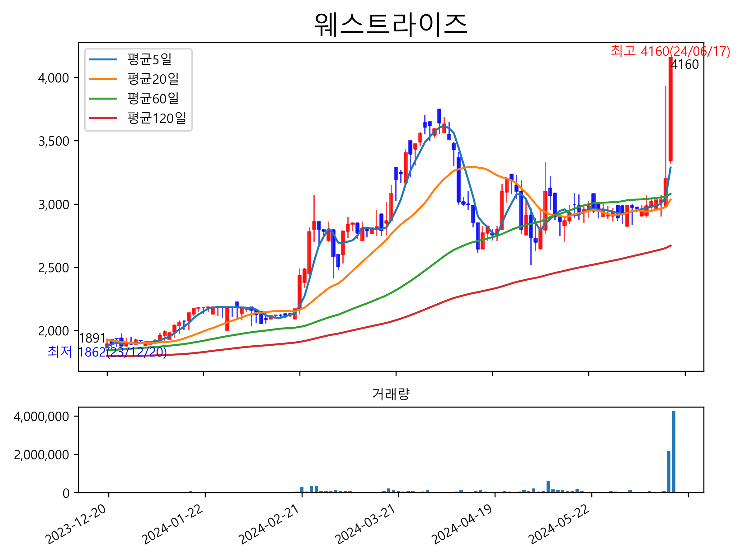Image resolution: width=747 pixels, height=560 pixels.
Task: Click the 2,000,000 volume axis label
Action: click(x=41, y=455)
